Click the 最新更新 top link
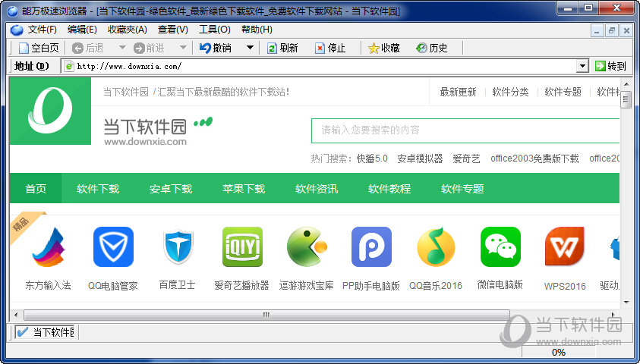 [x=458, y=92]
